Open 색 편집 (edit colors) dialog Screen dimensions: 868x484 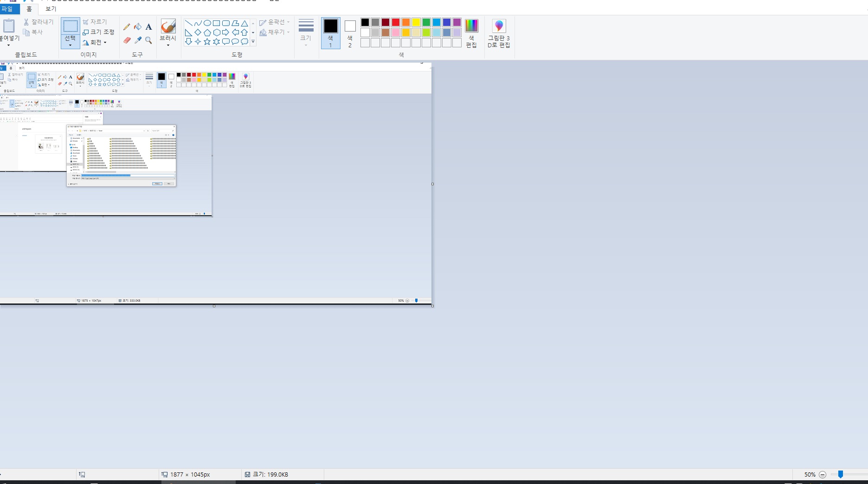[471, 33]
